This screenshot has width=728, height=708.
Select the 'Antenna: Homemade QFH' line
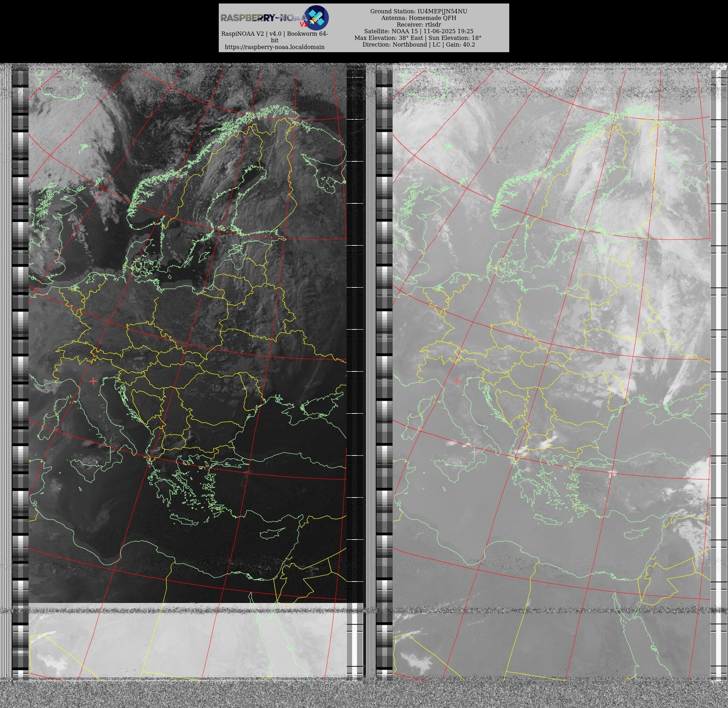[419, 18]
